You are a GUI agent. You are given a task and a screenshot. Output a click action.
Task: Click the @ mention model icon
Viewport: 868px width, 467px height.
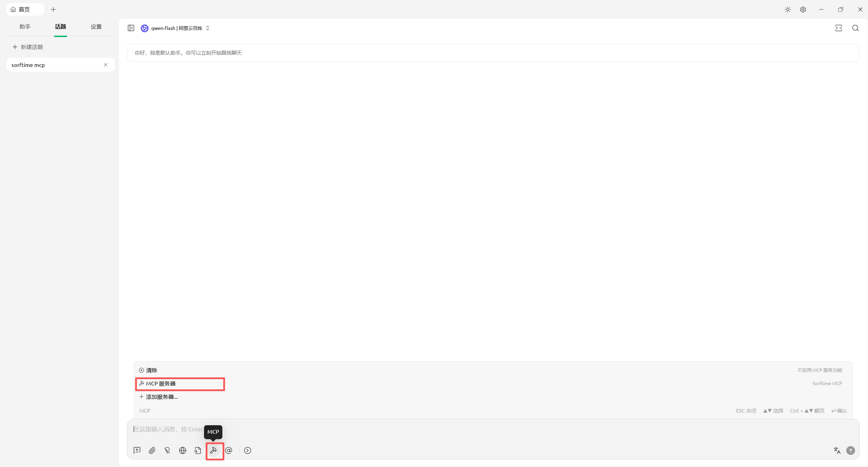tap(229, 450)
